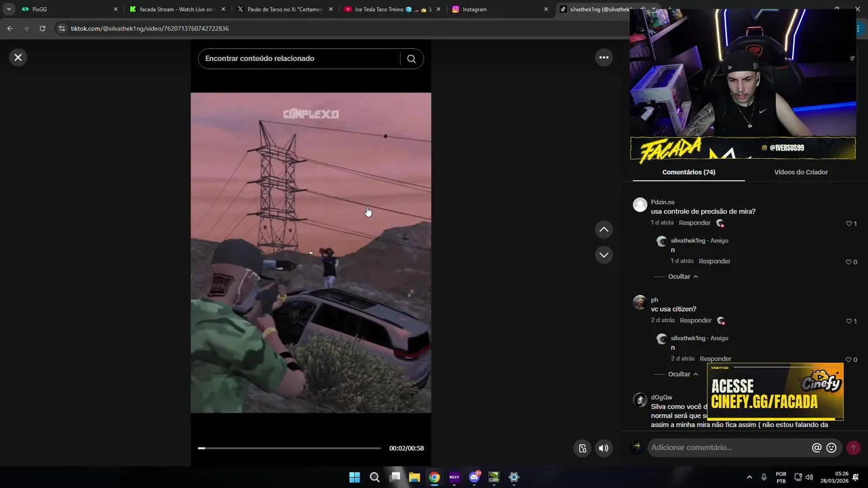The height and width of the screenshot is (488, 868).
Task: Like ph comment heart
Action: 848,321
